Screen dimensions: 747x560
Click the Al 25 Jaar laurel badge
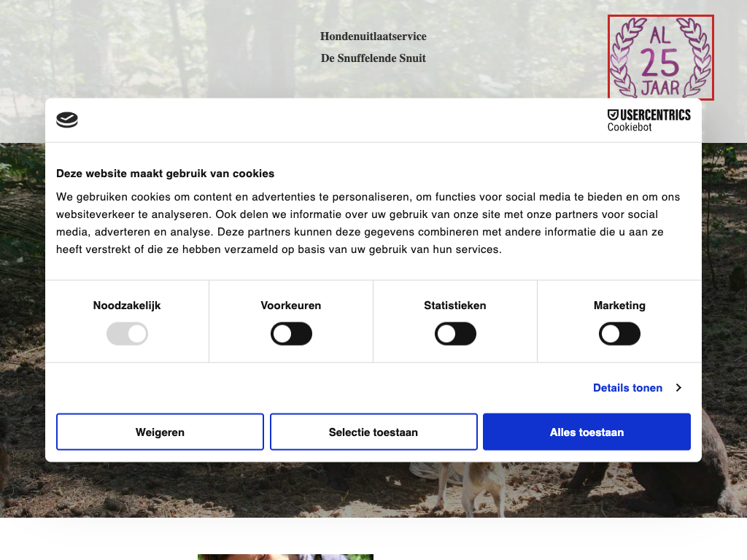click(661, 57)
